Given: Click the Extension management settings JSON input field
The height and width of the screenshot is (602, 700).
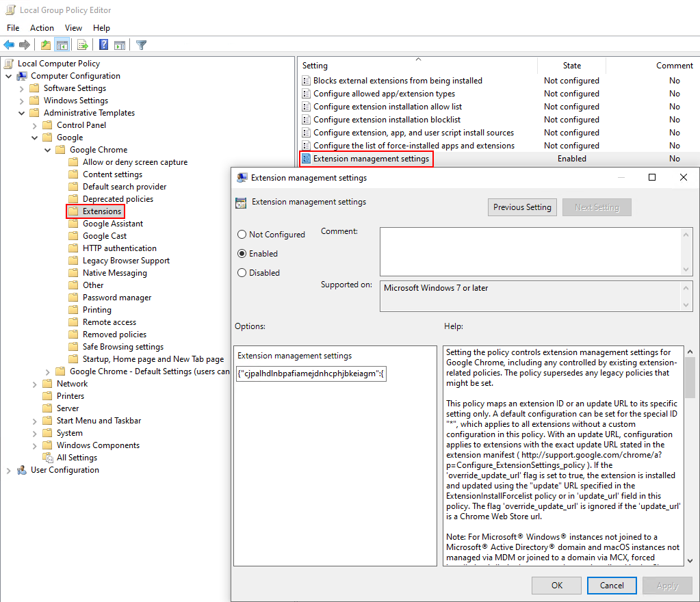Looking at the screenshot, I should pyautogui.click(x=311, y=374).
